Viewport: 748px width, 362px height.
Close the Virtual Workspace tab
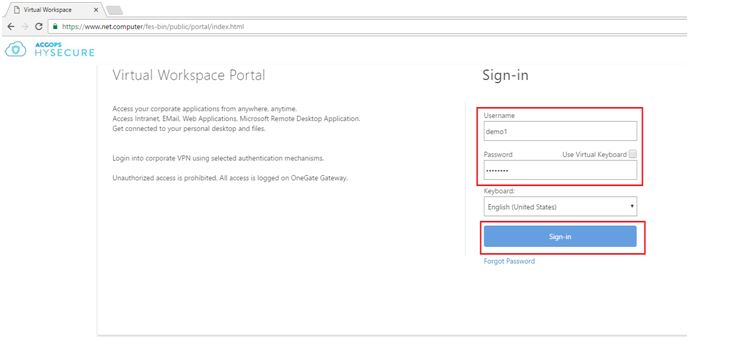click(96, 10)
